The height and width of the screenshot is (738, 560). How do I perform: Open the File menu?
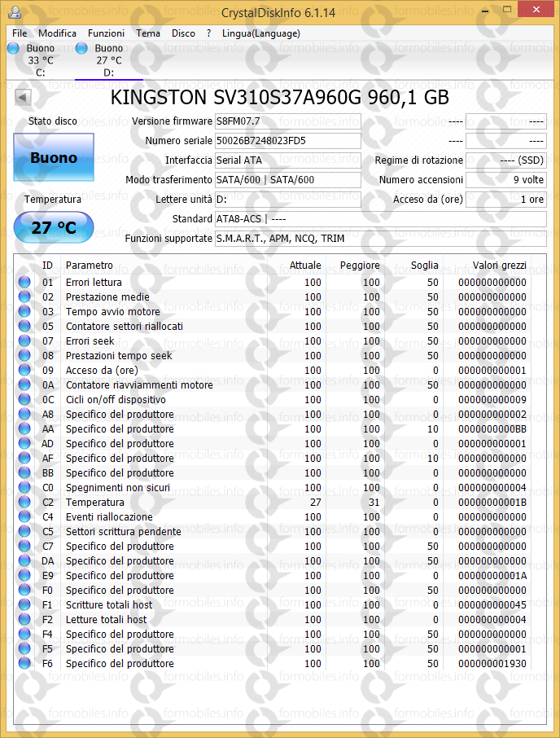tap(20, 33)
